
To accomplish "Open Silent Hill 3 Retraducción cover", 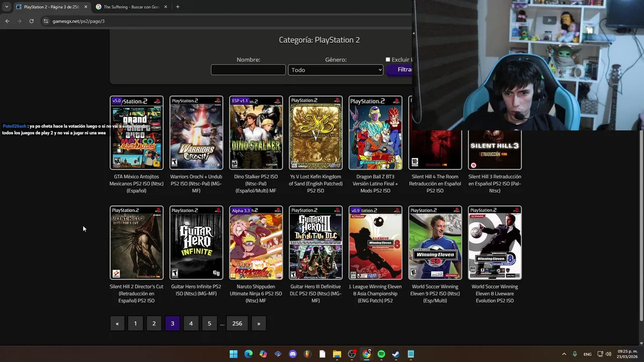I will pos(495,150).
